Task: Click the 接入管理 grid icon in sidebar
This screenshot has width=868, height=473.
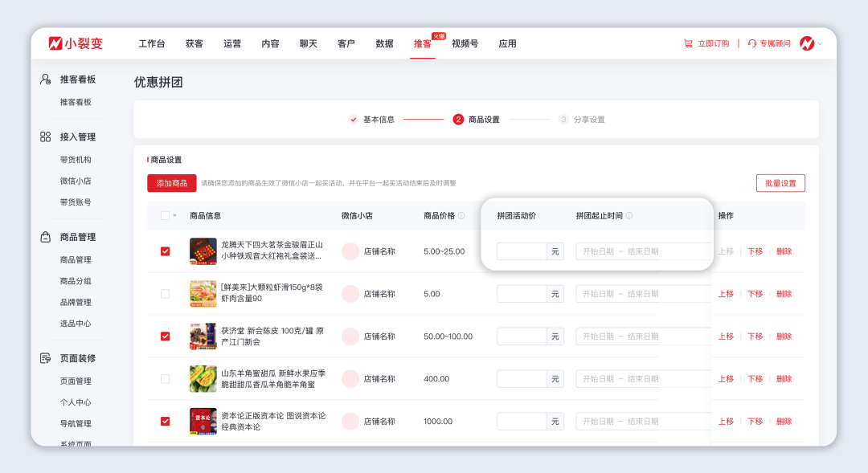Action: click(44, 137)
